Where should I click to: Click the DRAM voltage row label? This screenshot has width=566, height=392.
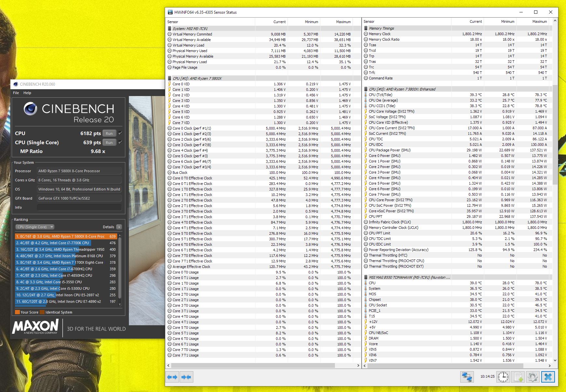(374, 338)
